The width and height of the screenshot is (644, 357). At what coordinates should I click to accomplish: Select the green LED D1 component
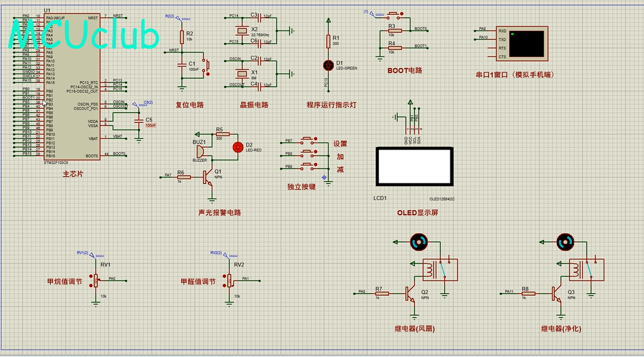(328, 65)
